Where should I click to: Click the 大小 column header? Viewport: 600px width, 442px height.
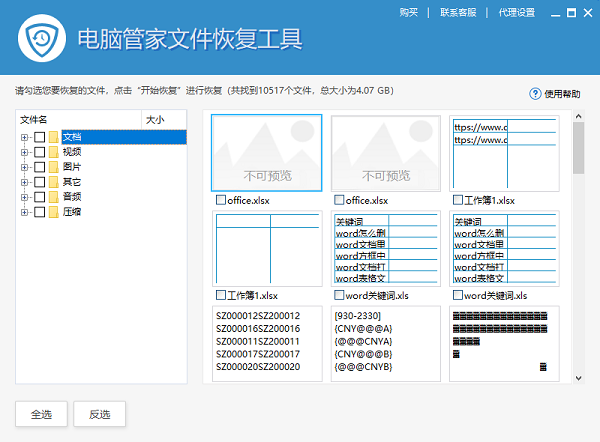point(164,119)
